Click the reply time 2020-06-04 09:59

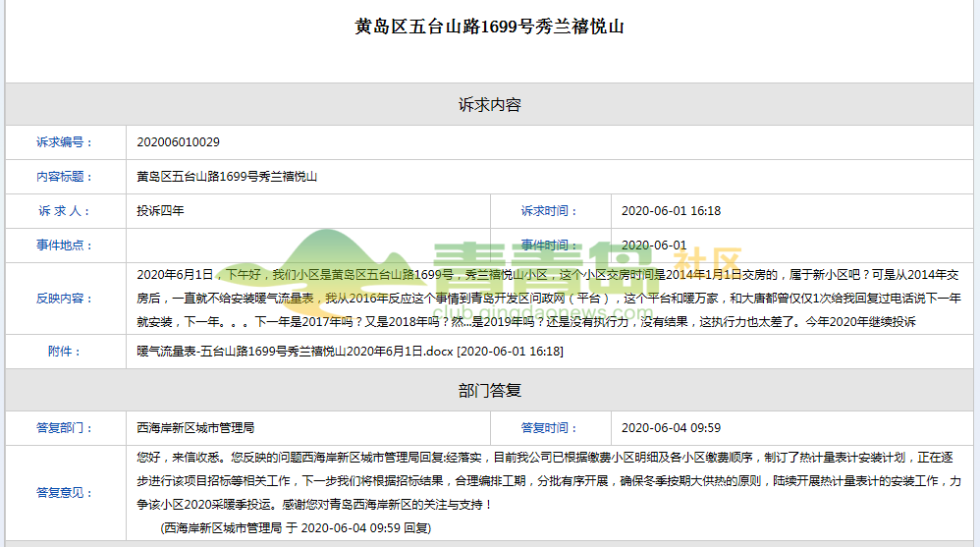(x=671, y=427)
